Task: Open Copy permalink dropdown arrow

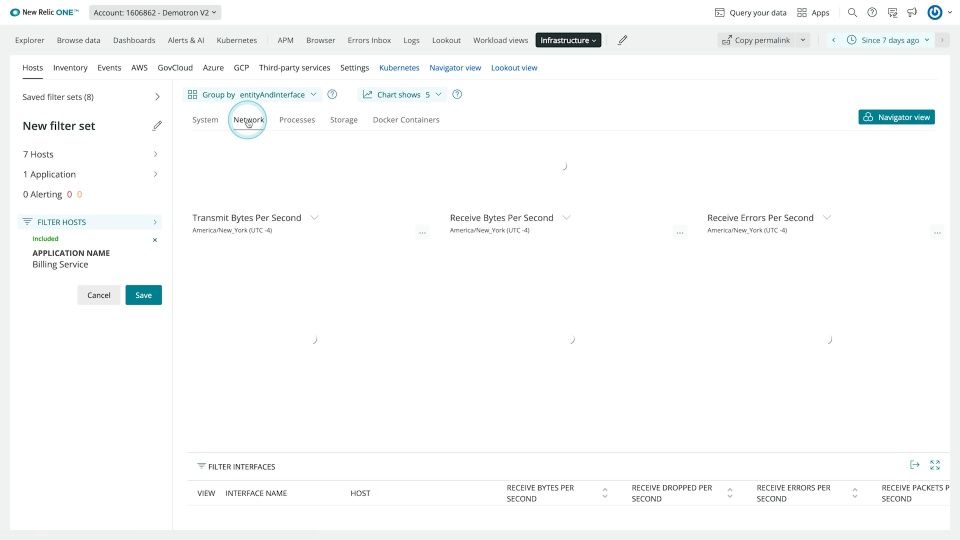Action: (x=803, y=40)
